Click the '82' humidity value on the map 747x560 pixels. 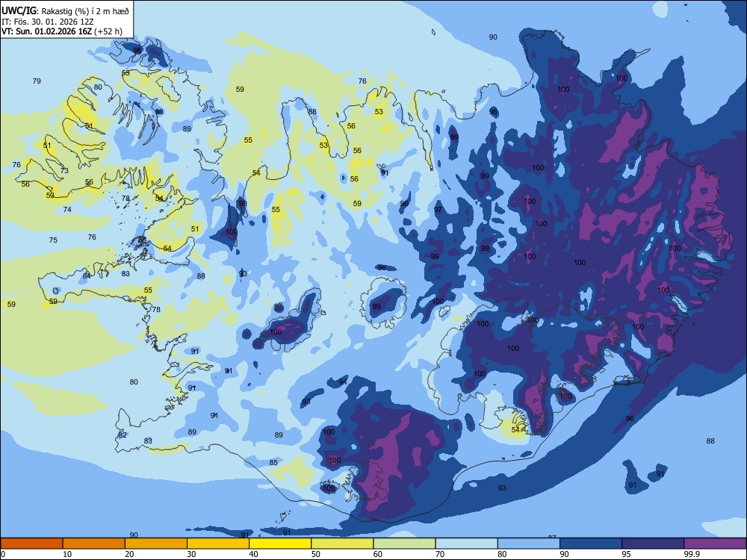123,435
